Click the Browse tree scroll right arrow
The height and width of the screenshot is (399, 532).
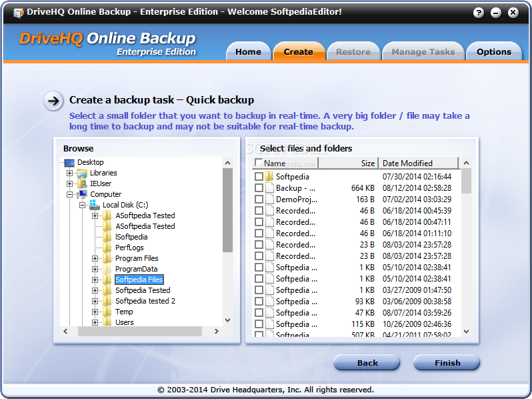point(217,331)
